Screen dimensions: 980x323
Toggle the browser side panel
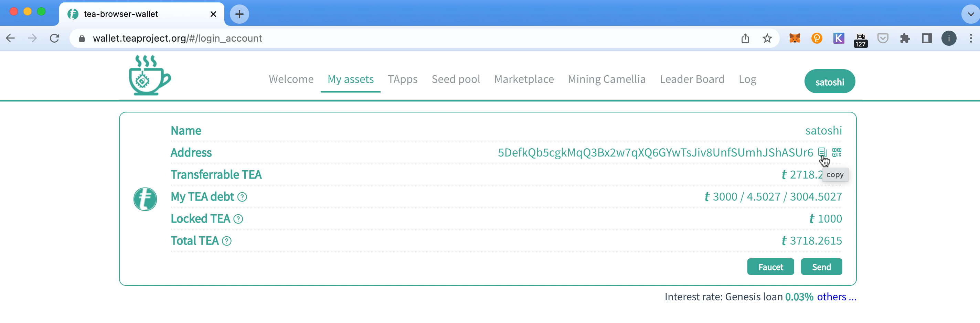927,39
